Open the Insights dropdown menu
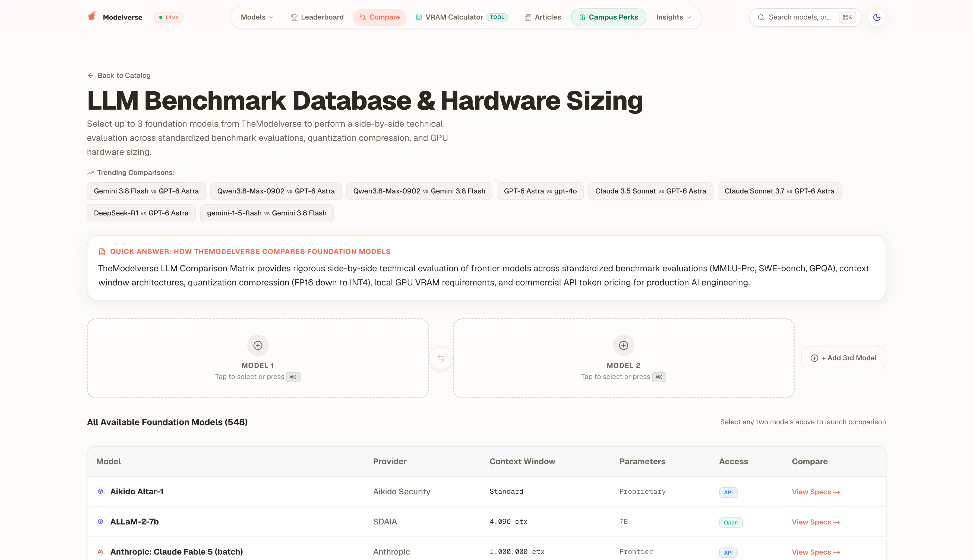This screenshot has height=560, width=973. (x=673, y=17)
